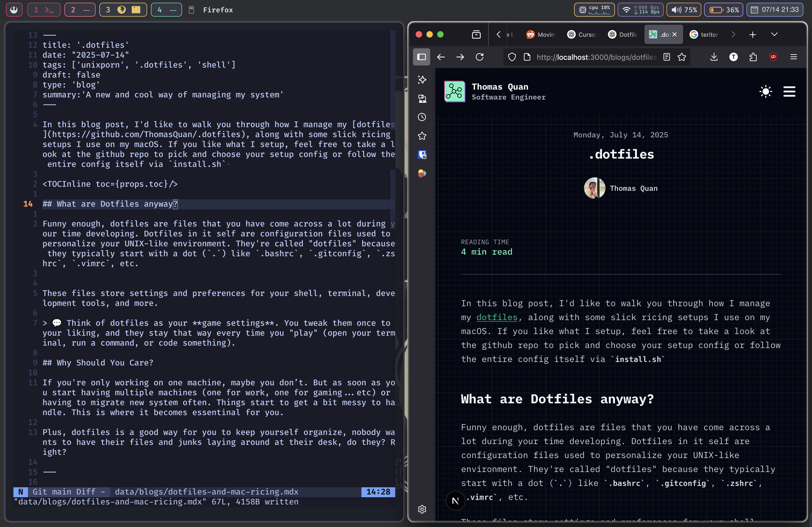Image resolution: width=812 pixels, height=527 pixels.
Task: Click the 'draft: false' line in editor
Action: (x=71, y=75)
